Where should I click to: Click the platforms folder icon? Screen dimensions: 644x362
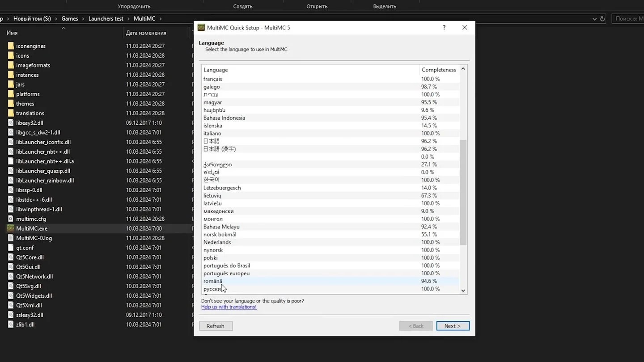click(x=11, y=94)
